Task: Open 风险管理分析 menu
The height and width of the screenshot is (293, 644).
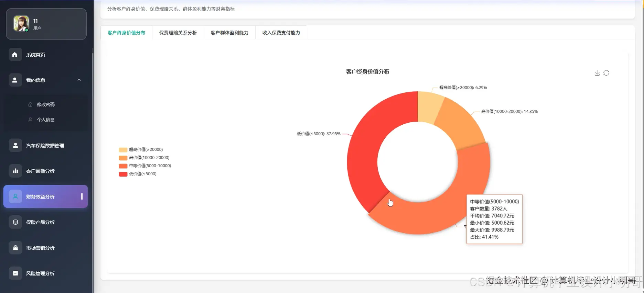Action: coord(46,273)
